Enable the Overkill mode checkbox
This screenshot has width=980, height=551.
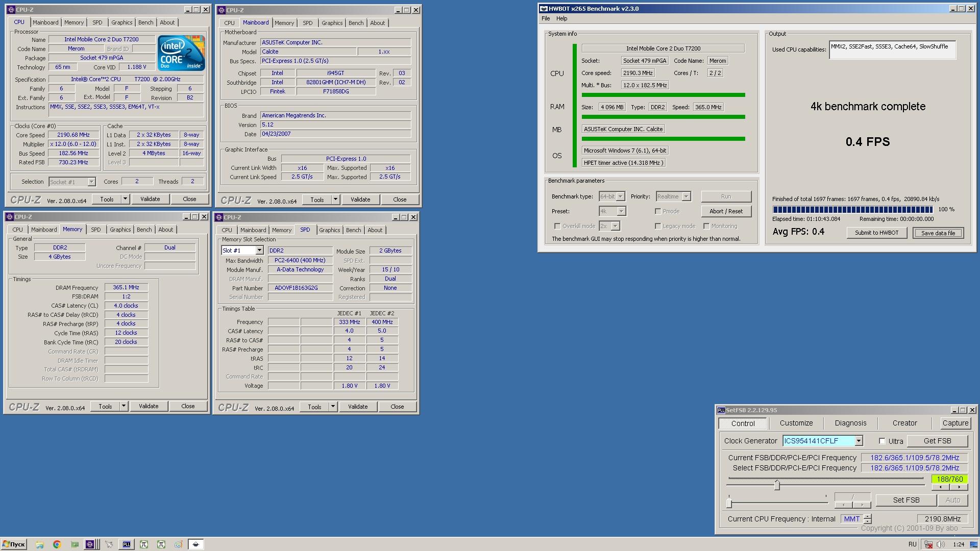click(x=557, y=226)
